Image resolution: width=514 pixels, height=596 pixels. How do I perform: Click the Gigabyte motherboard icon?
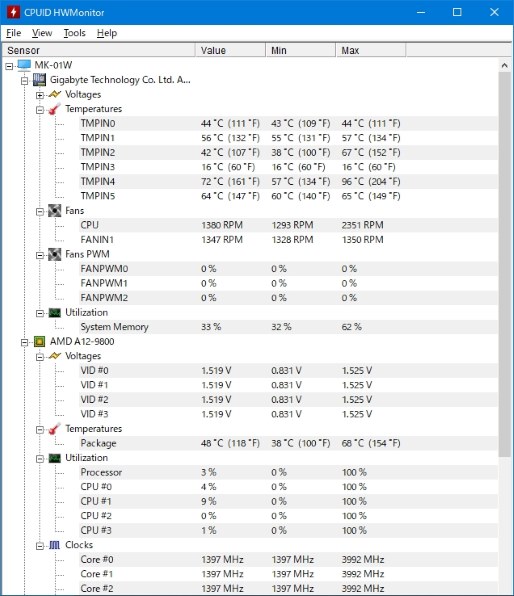[x=39, y=80]
